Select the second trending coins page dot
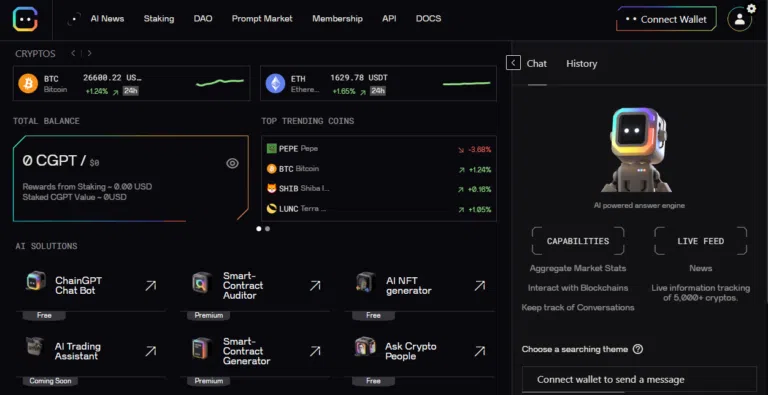The height and width of the screenshot is (395, 768). click(x=267, y=228)
